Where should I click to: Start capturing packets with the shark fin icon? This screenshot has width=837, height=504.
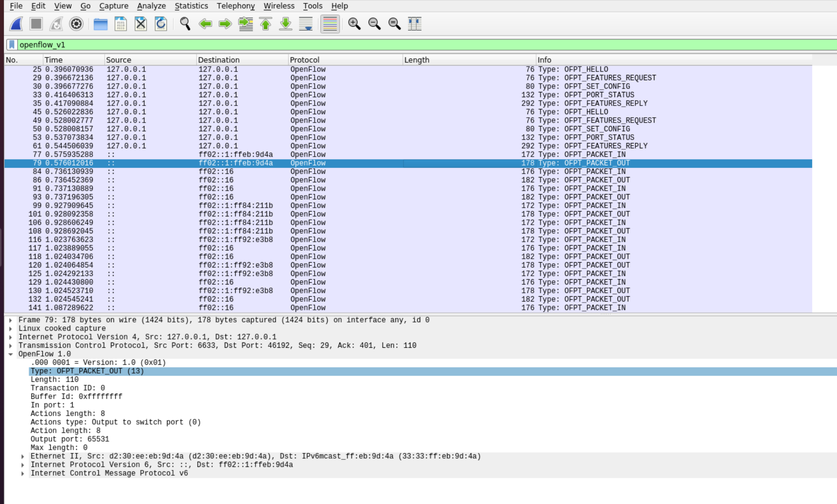pos(16,24)
